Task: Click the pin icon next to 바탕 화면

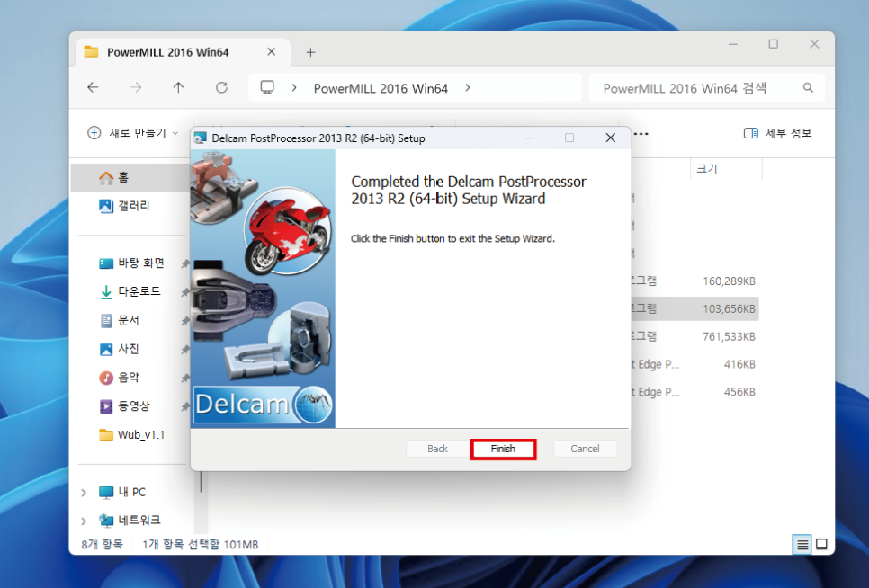Action: click(x=185, y=263)
